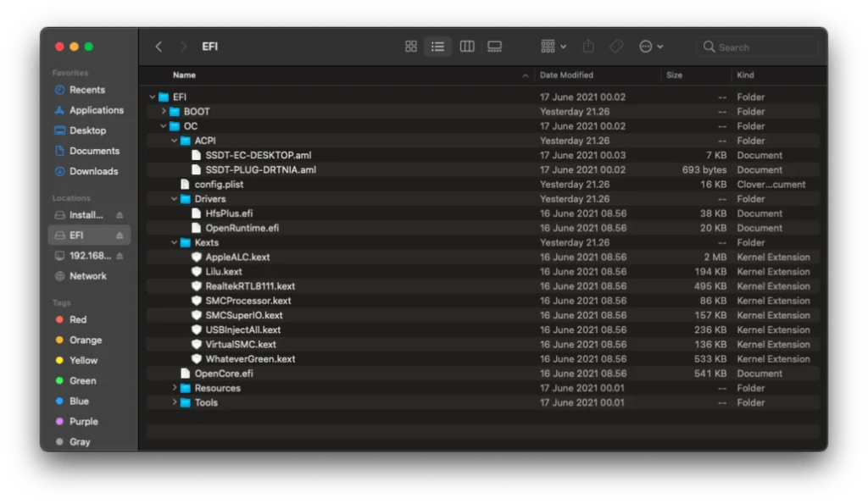Go forward with the right chevron button

pyautogui.click(x=183, y=47)
